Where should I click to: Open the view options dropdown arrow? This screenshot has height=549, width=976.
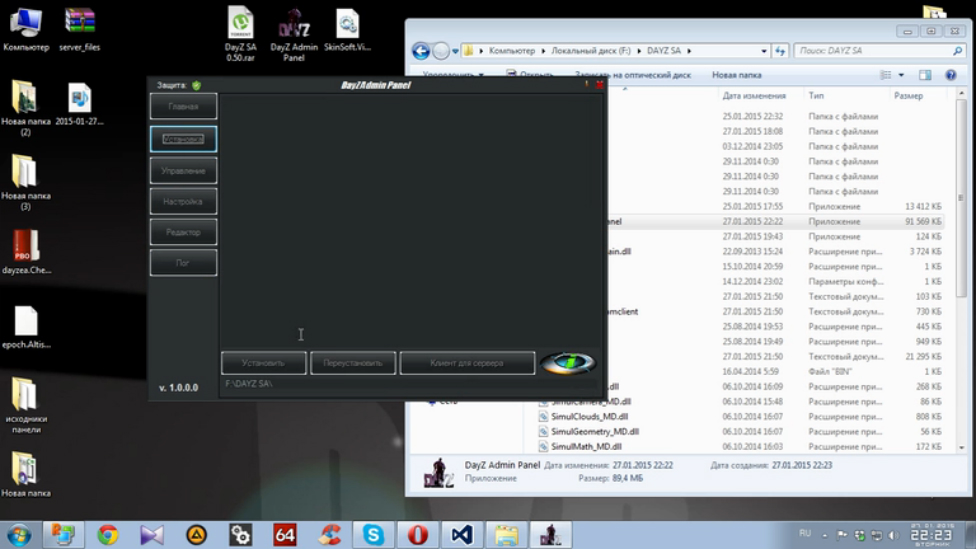(x=901, y=75)
